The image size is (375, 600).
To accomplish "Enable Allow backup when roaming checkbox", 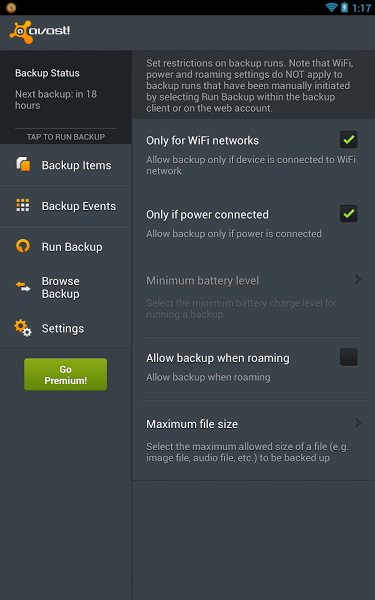I will point(349,357).
